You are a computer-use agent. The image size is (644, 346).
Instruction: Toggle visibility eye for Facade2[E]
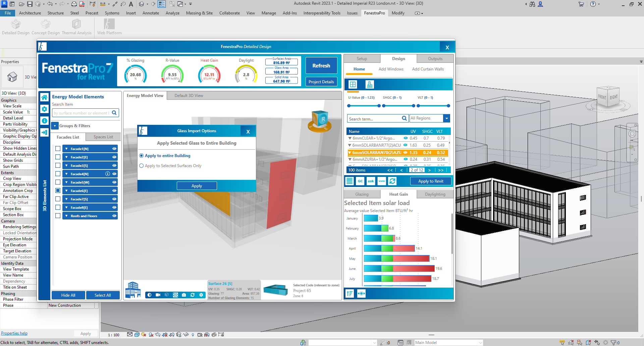tap(114, 157)
